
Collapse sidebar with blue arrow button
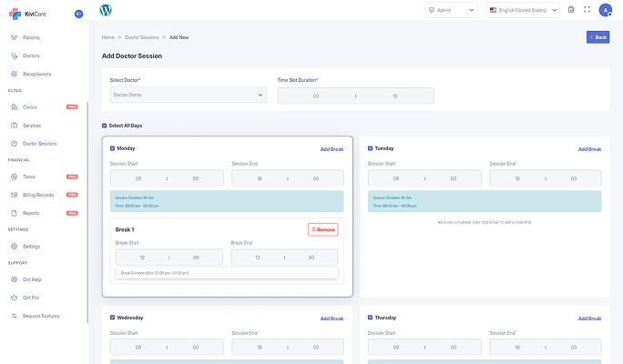click(78, 14)
